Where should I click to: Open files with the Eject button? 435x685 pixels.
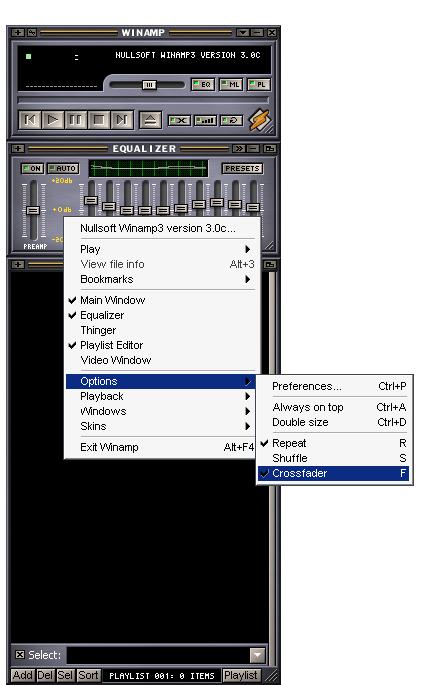pyautogui.click(x=150, y=120)
